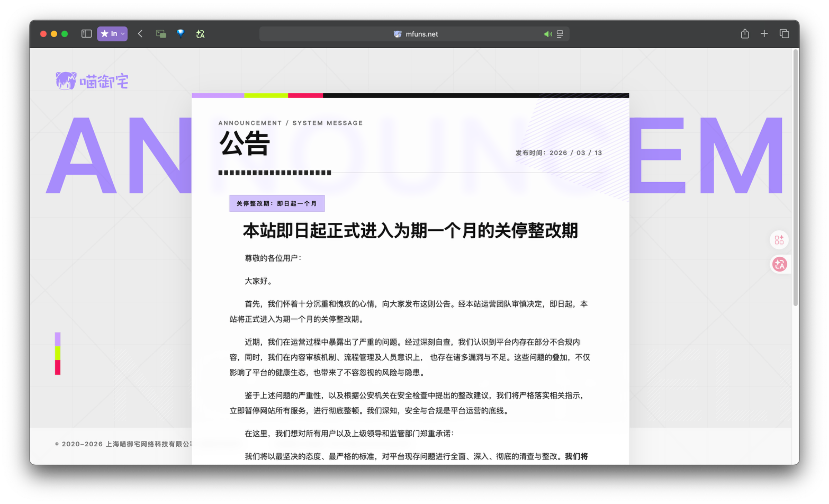This screenshot has height=504, width=829.
Task: Click the floating apps grid button
Action: point(779,240)
